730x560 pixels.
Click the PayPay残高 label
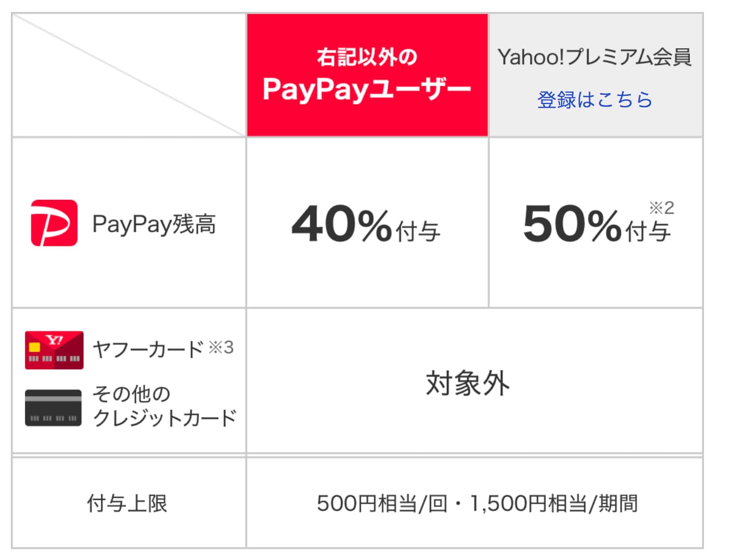click(154, 224)
